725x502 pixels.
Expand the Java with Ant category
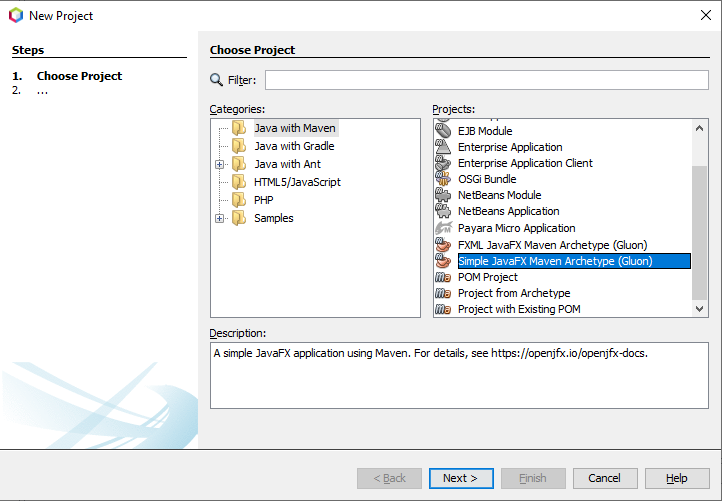click(220, 164)
